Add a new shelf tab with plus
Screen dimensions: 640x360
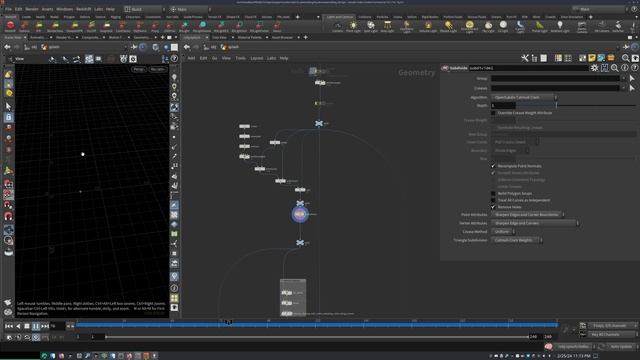point(298,17)
